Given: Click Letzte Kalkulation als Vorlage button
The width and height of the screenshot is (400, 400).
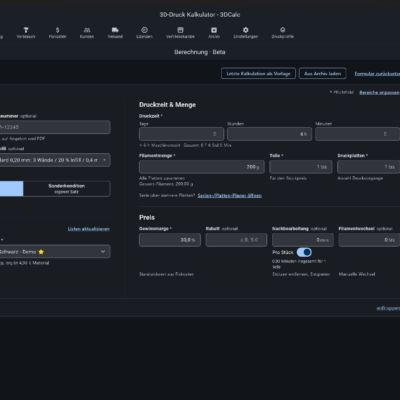Looking at the screenshot, I should click(x=258, y=74).
